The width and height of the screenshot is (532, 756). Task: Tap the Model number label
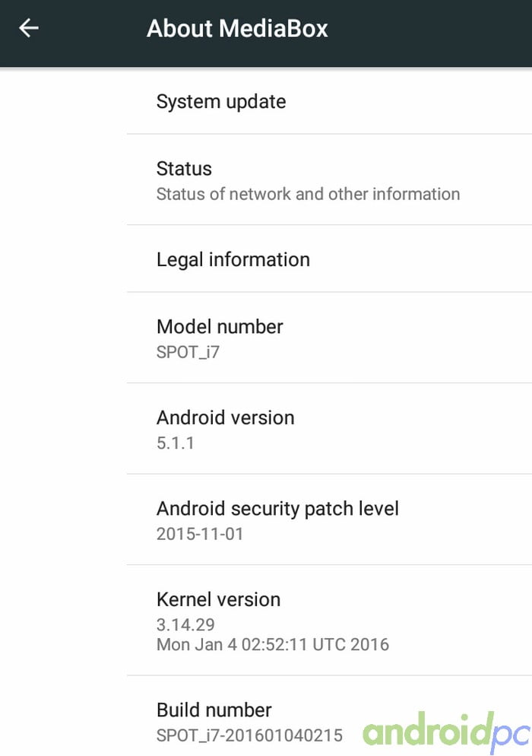click(220, 327)
